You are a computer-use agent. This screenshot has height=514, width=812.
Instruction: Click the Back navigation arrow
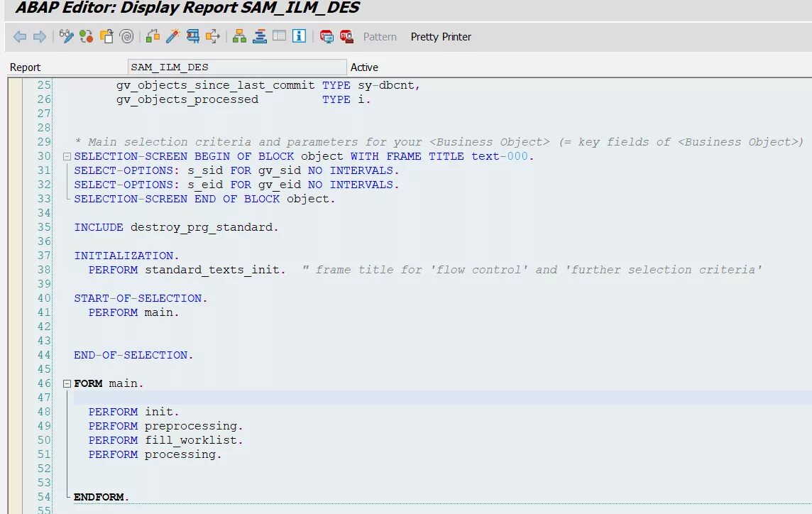[20, 36]
